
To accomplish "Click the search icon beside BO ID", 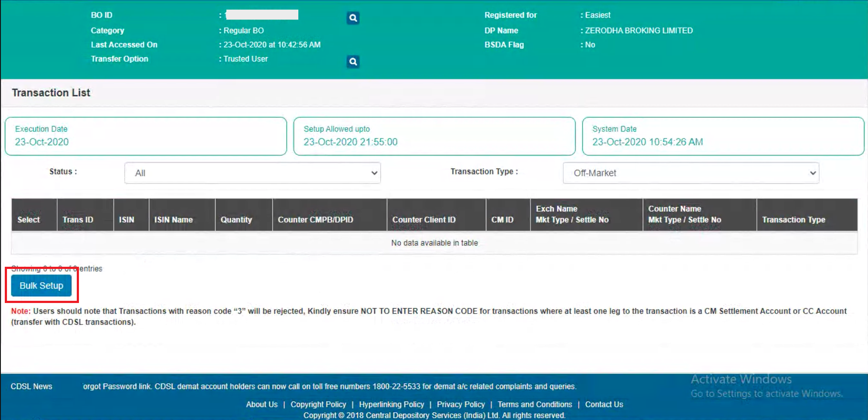I will (x=353, y=18).
